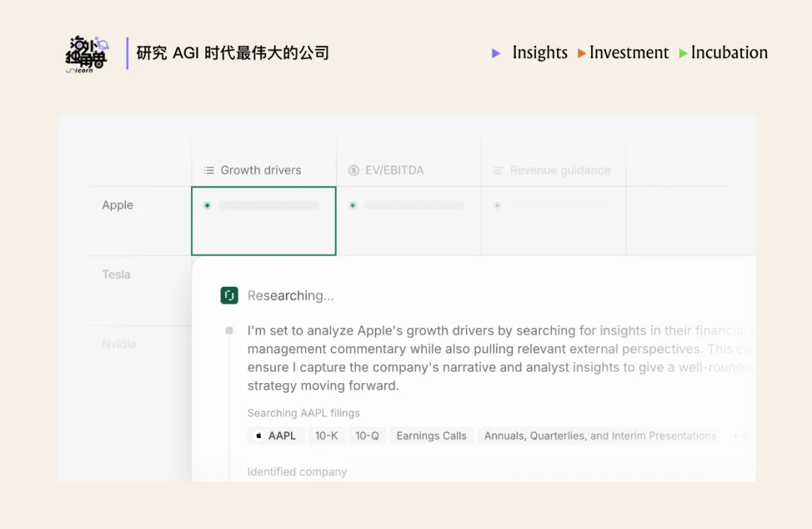Click the purple arrow before Insights
Viewport: 812px width, 529px height.
[x=495, y=53]
